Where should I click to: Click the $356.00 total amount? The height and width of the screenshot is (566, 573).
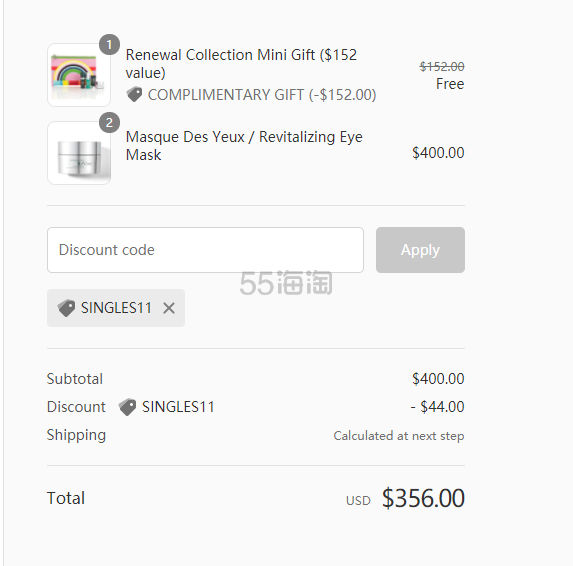point(423,498)
